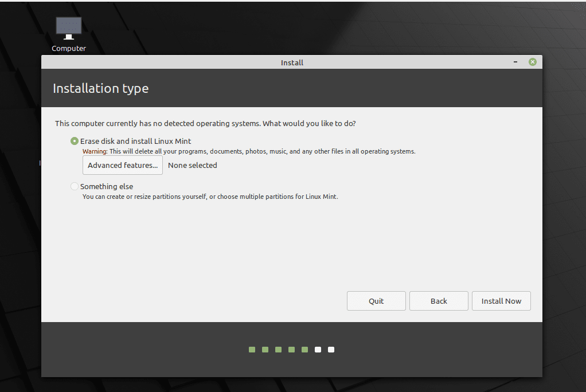Click Install Now to begin installation
The image size is (586, 392).
(501, 301)
